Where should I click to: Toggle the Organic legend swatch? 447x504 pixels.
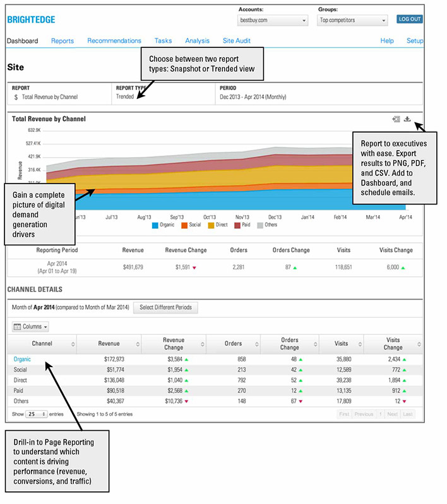click(x=155, y=225)
